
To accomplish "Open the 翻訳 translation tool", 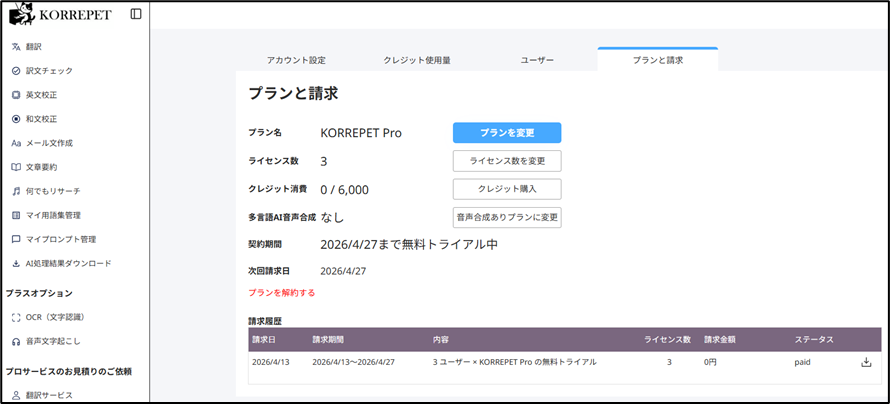I will click(x=34, y=47).
